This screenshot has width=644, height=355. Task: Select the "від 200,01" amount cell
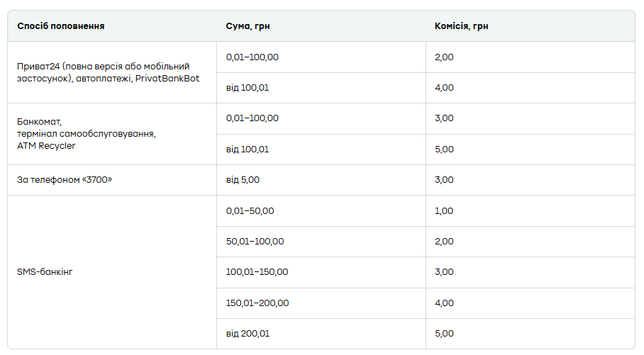tap(248, 334)
